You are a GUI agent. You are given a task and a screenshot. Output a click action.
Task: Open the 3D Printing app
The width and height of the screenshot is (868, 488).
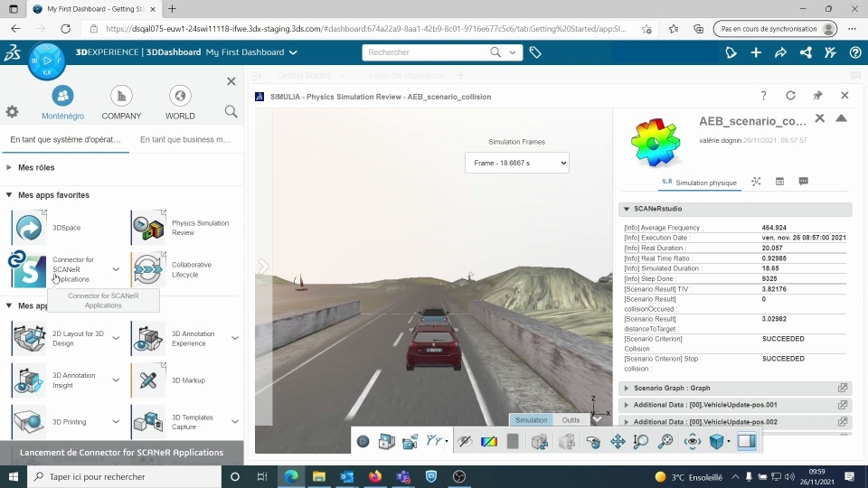click(x=29, y=422)
